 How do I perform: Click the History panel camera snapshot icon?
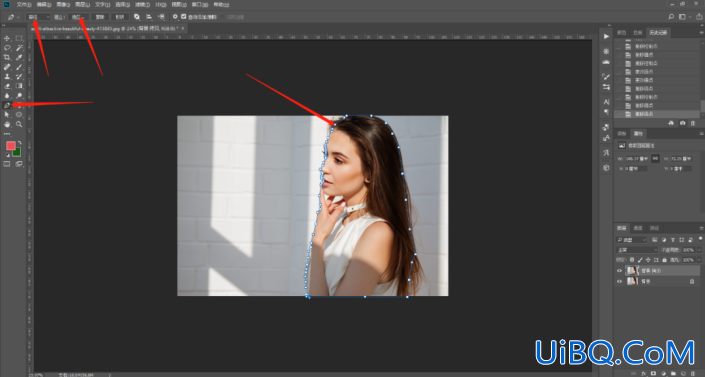tap(683, 123)
